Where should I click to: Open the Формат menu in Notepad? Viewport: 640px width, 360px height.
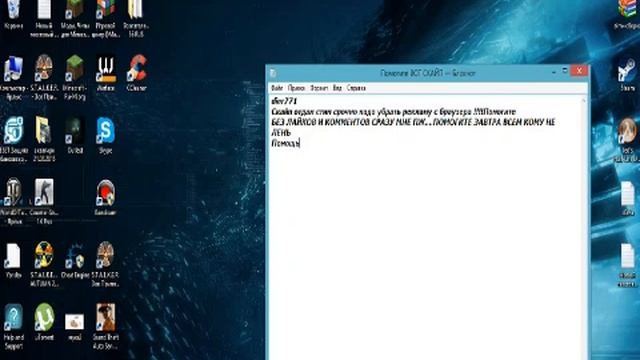click(x=319, y=88)
